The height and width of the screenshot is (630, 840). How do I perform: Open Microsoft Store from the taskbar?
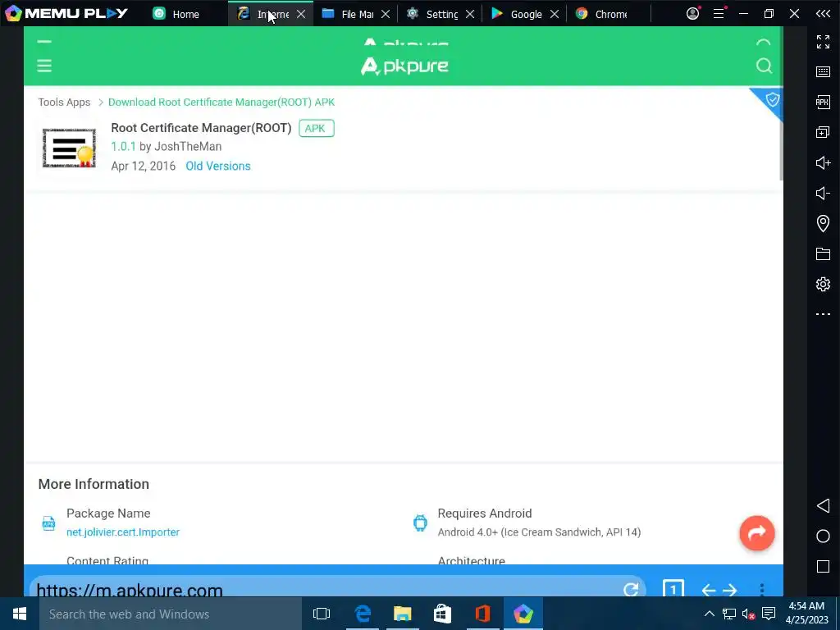tap(442, 614)
